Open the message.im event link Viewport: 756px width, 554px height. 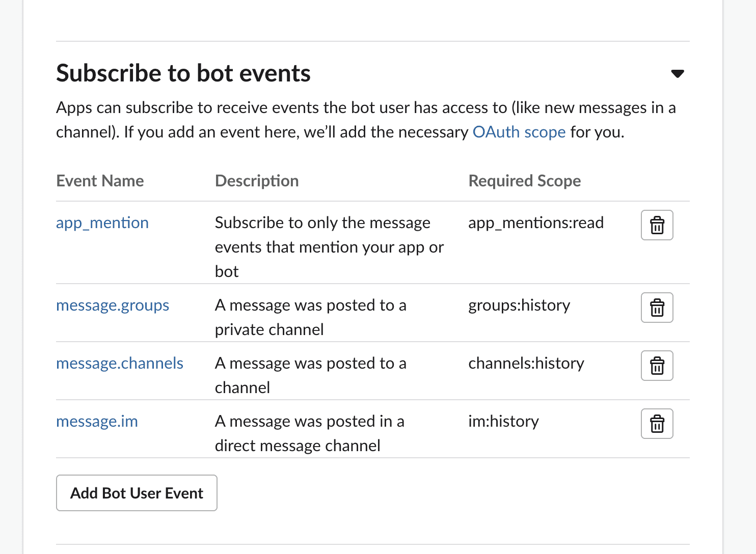(x=97, y=422)
